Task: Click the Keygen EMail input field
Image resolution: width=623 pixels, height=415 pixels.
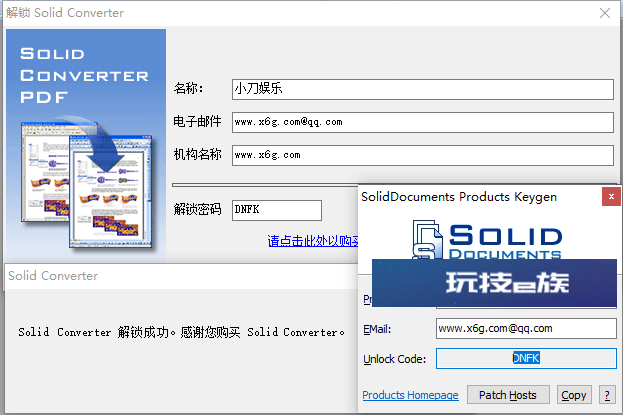Action: (526, 328)
